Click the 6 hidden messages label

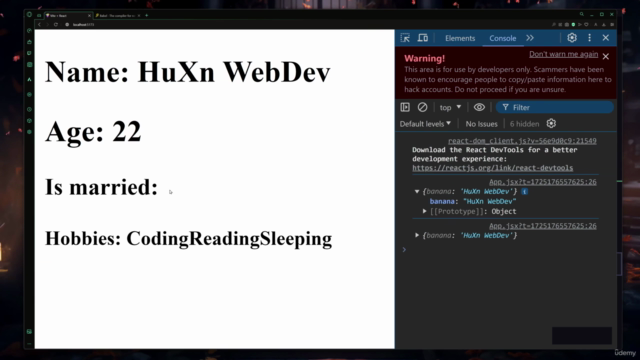pos(524,124)
